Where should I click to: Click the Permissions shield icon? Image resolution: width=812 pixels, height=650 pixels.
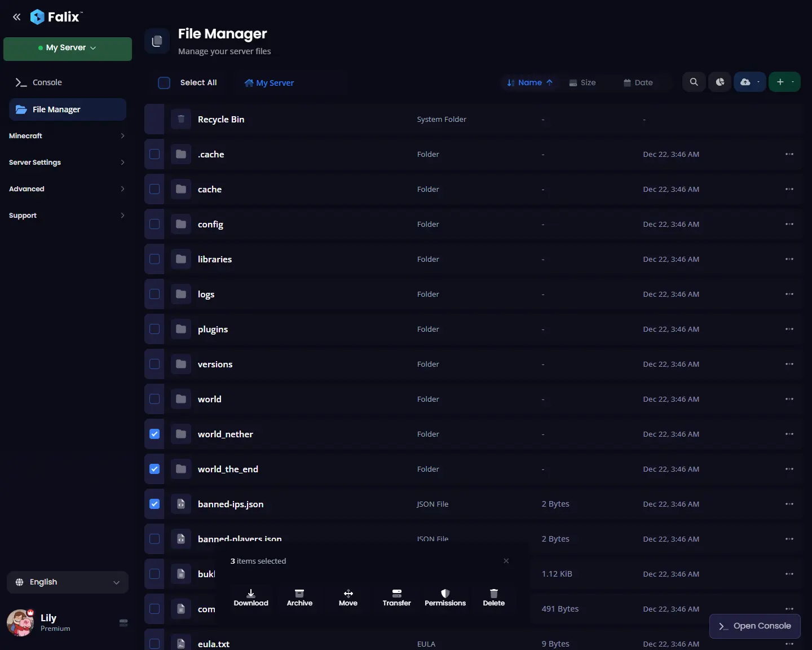(x=445, y=598)
